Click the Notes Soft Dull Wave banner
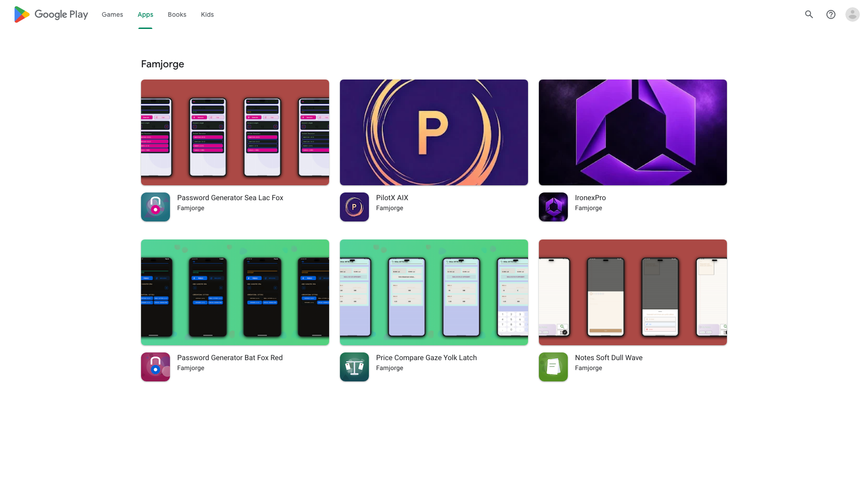This screenshot has width=868, height=488. 633,292
